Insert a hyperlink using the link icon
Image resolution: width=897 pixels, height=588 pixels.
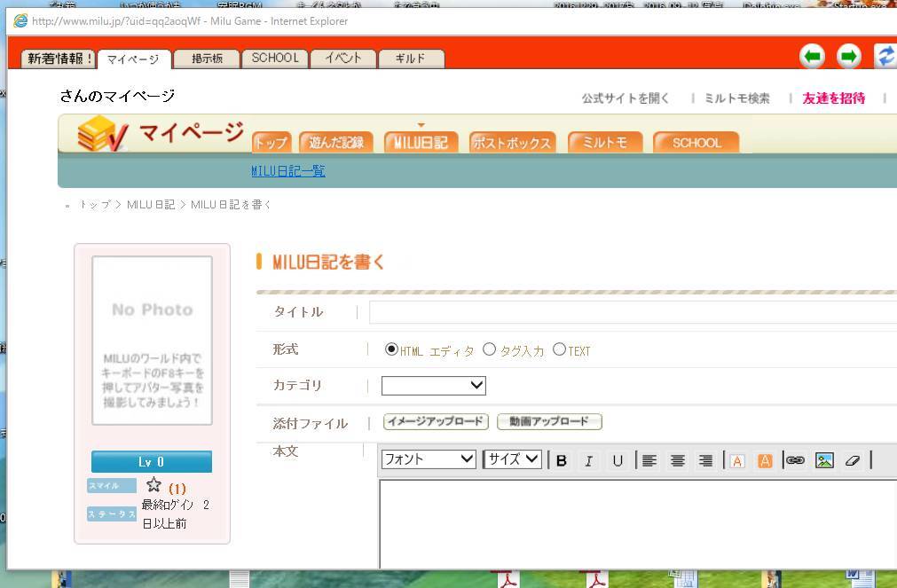795,460
